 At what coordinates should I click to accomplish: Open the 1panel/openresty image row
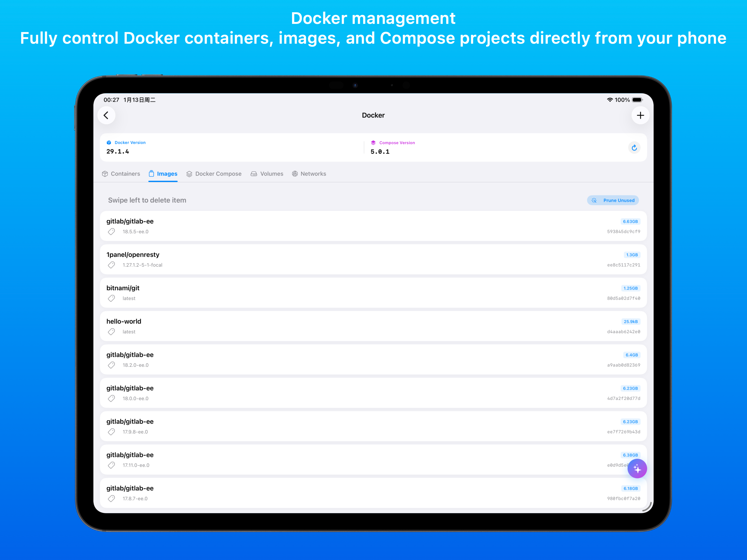[x=373, y=260]
